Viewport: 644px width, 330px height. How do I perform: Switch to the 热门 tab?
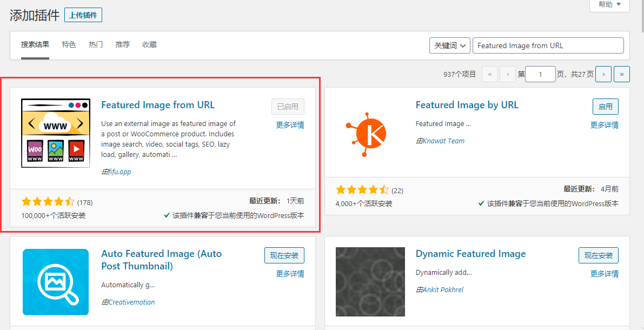point(96,45)
